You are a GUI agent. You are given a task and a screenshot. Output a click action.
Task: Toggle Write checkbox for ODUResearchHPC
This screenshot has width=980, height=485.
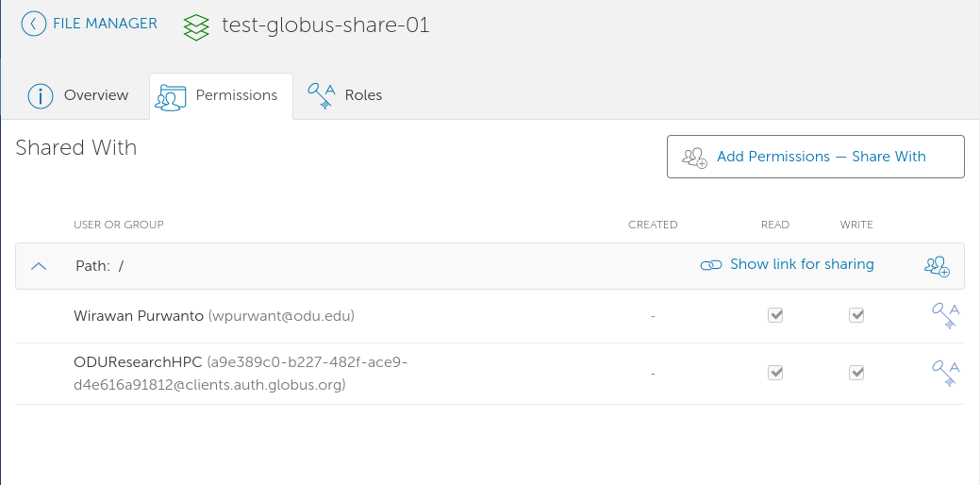856,374
